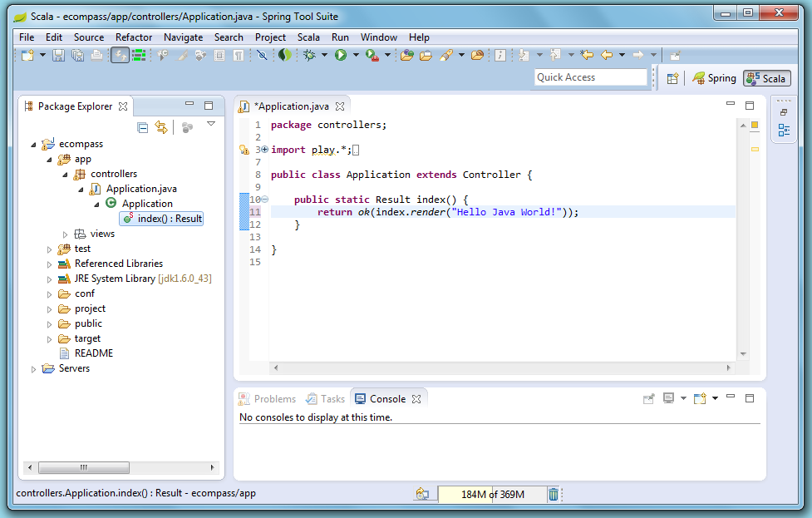This screenshot has height=518, width=812.
Task: Open the Scala menu in the menu bar
Action: point(308,37)
